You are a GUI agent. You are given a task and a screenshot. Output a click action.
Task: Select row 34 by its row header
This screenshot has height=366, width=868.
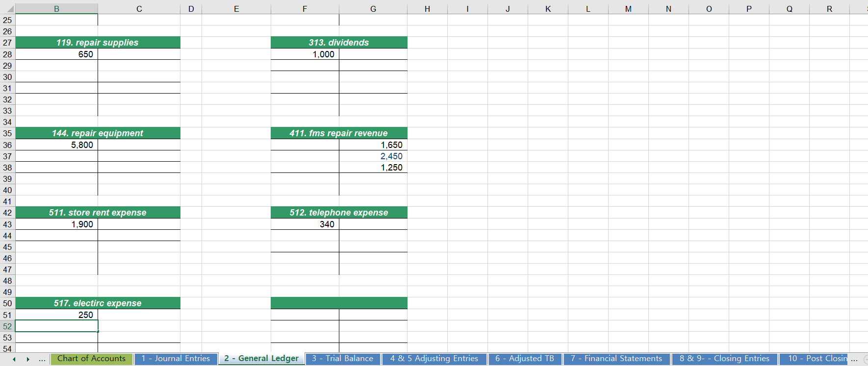tap(7, 122)
